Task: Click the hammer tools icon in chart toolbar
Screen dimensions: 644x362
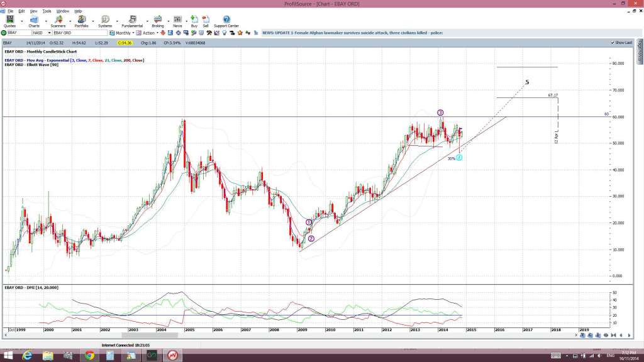Action: click(x=209, y=33)
